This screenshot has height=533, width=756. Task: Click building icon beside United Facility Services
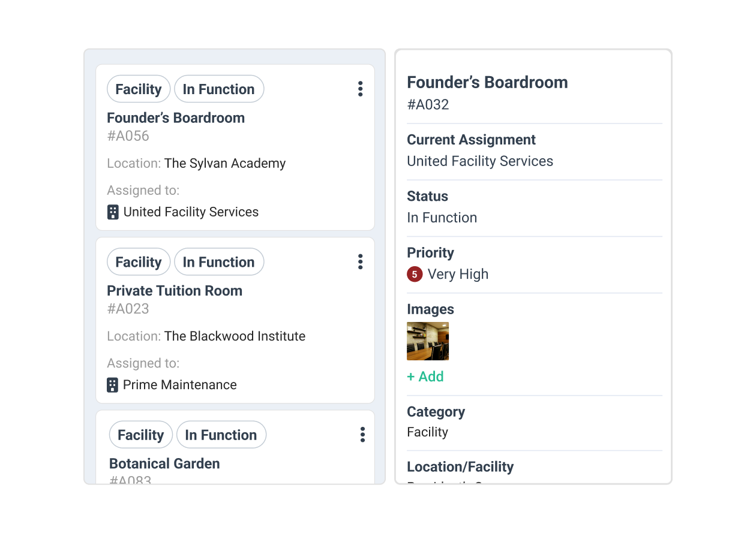coord(113,212)
